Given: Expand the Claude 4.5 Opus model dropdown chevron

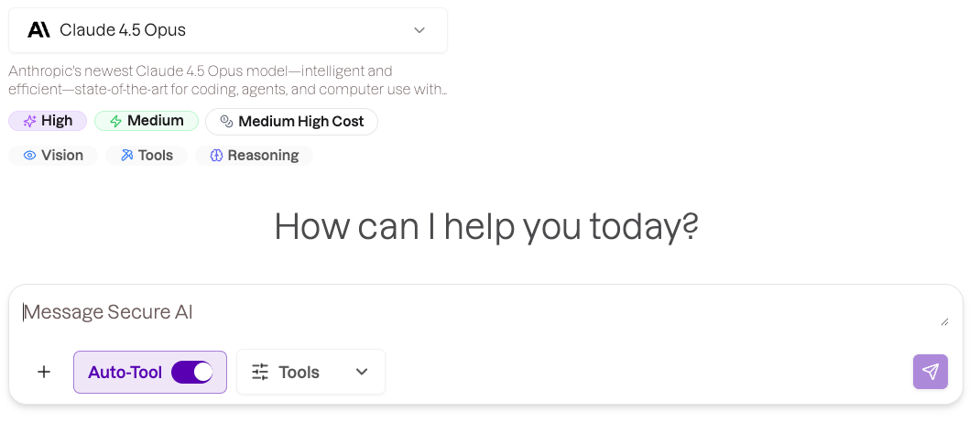Looking at the screenshot, I should click(419, 30).
